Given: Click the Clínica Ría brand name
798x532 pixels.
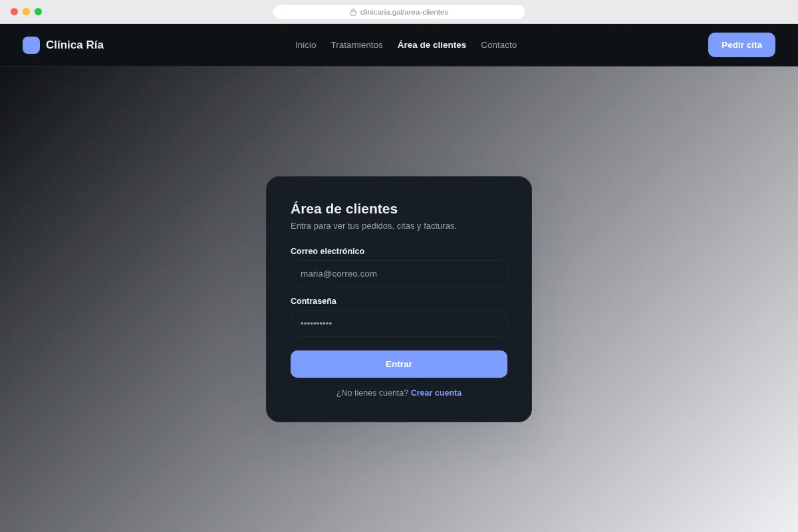Looking at the screenshot, I should (x=74, y=45).
